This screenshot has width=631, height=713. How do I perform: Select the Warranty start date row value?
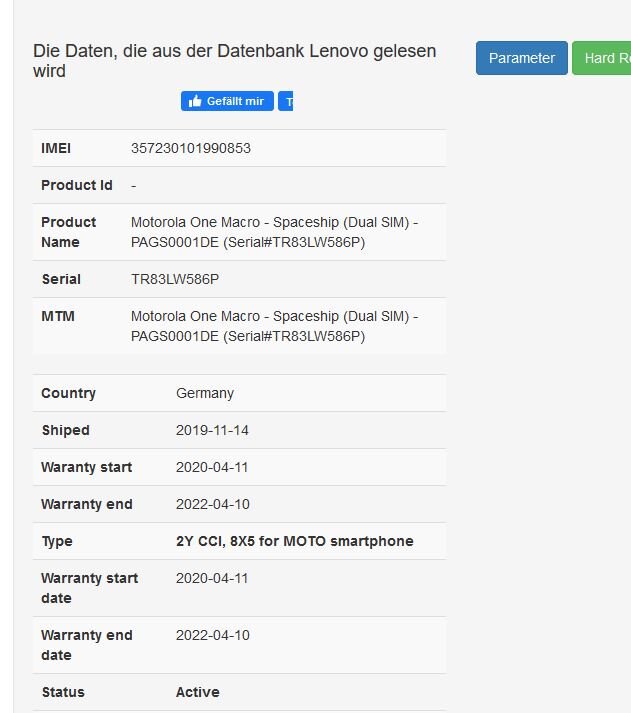pyautogui.click(x=212, y=578)
